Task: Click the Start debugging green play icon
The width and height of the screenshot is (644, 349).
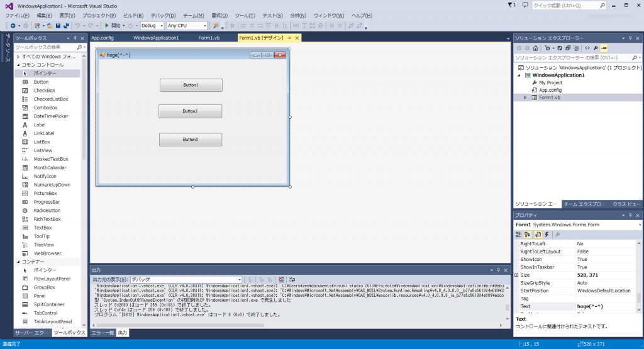Action: point(107,25)
